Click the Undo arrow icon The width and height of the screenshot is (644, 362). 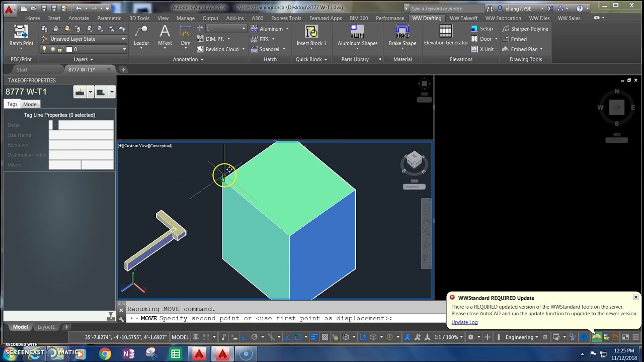pos(78,9)
